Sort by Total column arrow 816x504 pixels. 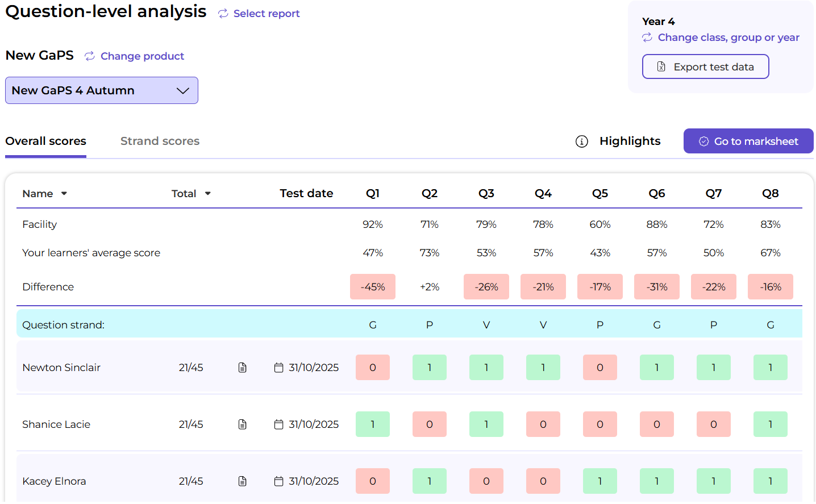pos(208,194)
